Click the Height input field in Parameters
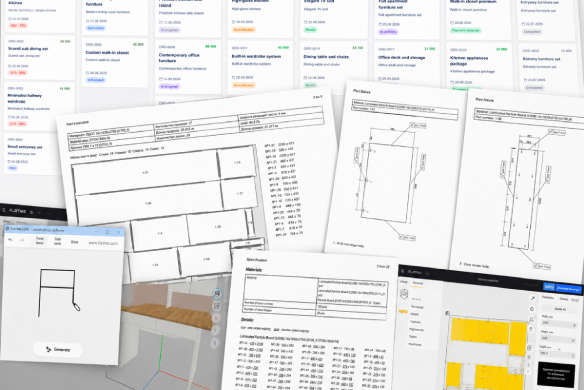Viewport: 584px width, 390px height. [x=558, y=338]
